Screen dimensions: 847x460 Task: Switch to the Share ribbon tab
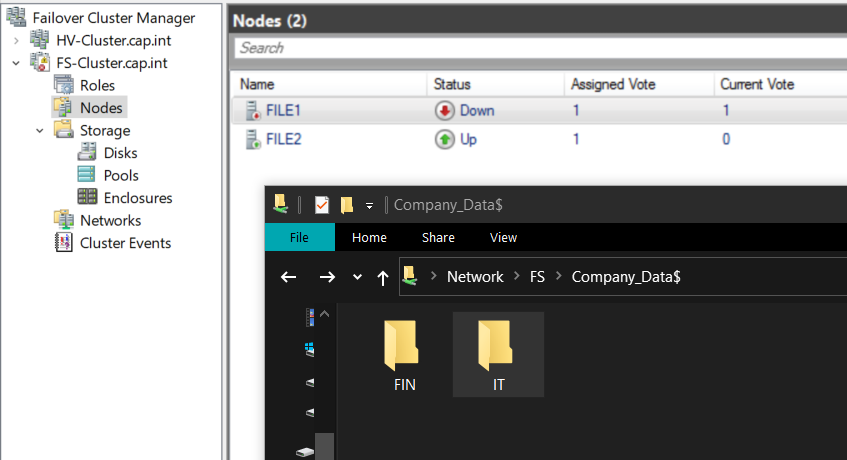pyautogui.click(x=438, y=237)
